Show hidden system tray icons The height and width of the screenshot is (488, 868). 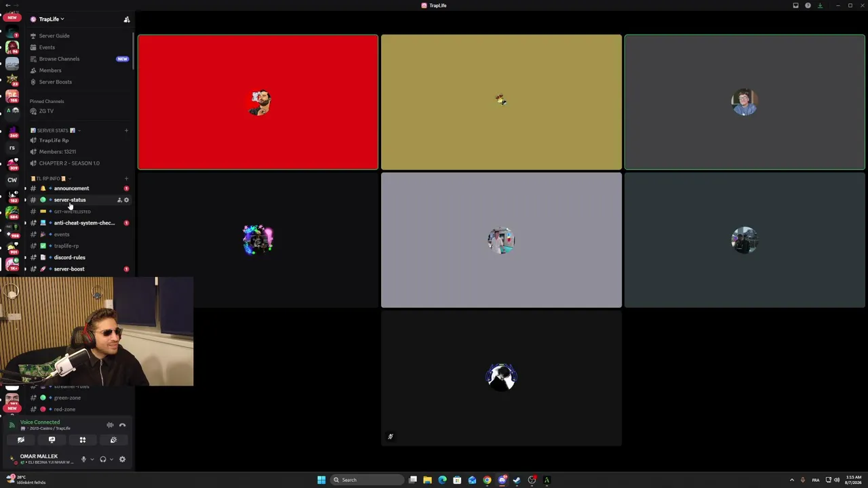[x=791, y=480]
